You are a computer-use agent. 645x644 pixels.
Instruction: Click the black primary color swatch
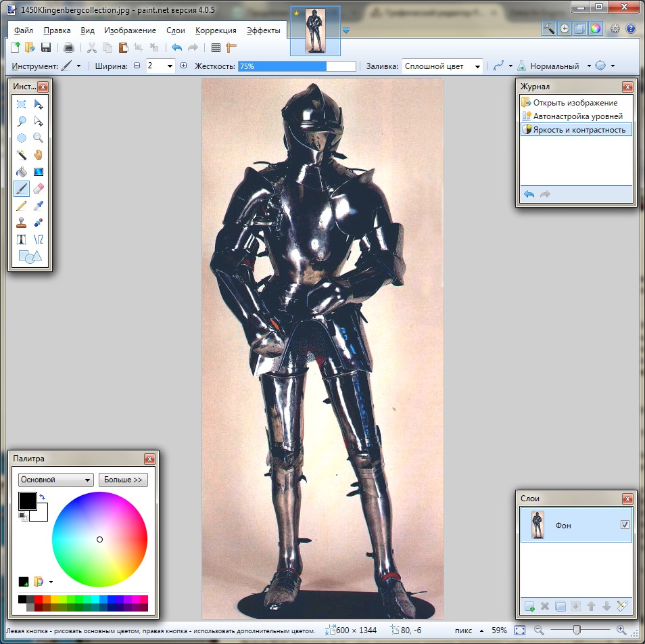(27, 501)
